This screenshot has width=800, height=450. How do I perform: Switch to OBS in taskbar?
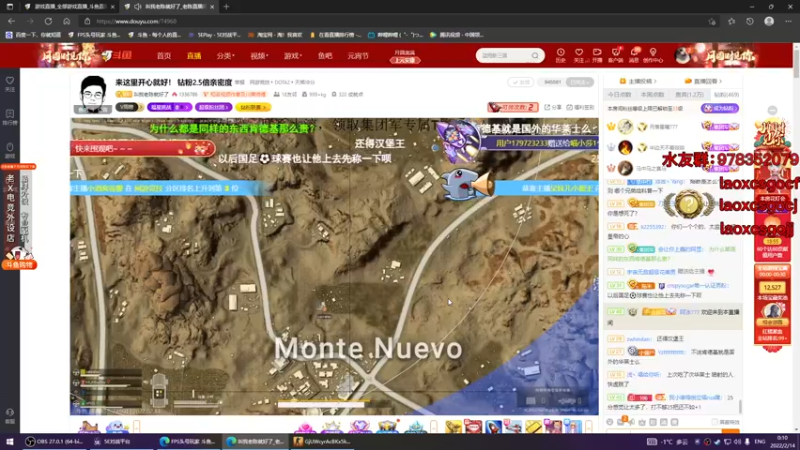point(57,441)
